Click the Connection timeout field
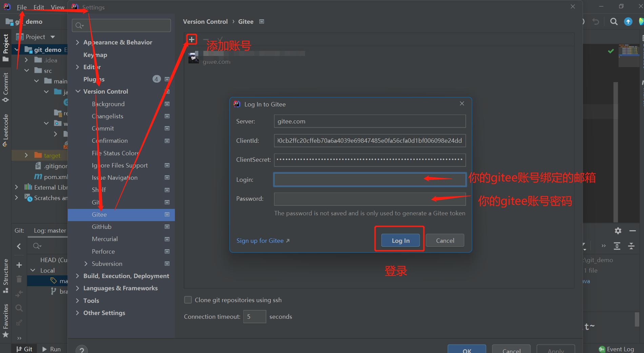Image resolution: width=644 pixels, height=353 pixels. (255, 316)
